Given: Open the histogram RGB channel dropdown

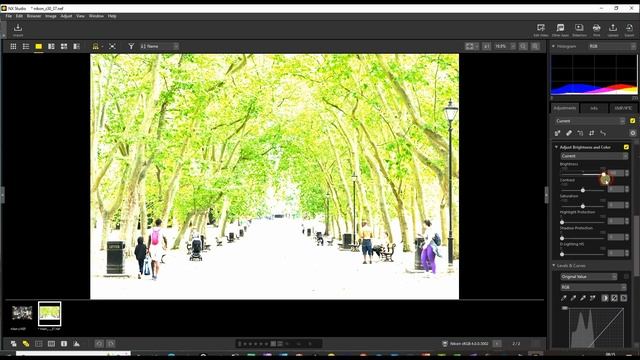Looking at the screenshot, I should pos(612,47).
